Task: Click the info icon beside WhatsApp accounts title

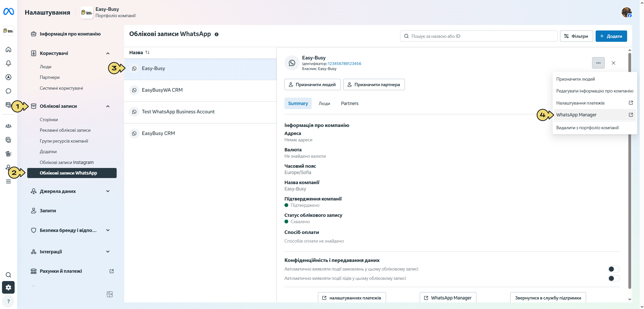Action: (x=216, y=35)
